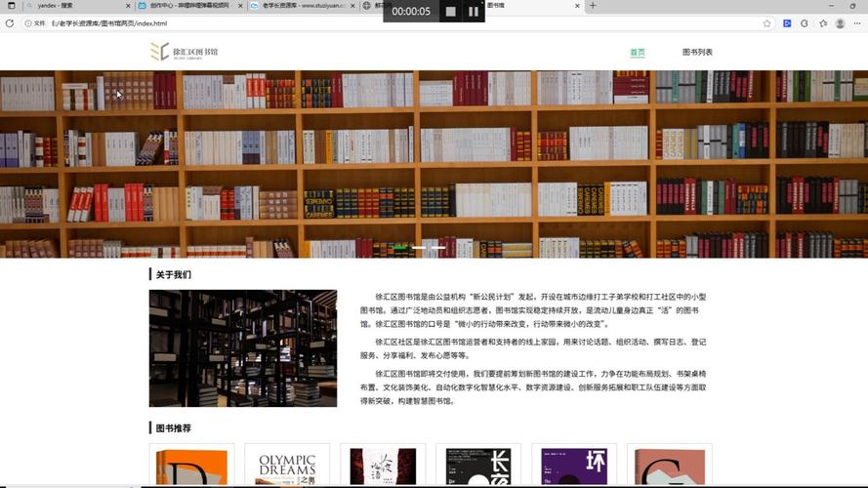This screenshot has width=868, height=488.
Task: Open the 图书列表 navigation link
Action: click(x=697, y=52)
